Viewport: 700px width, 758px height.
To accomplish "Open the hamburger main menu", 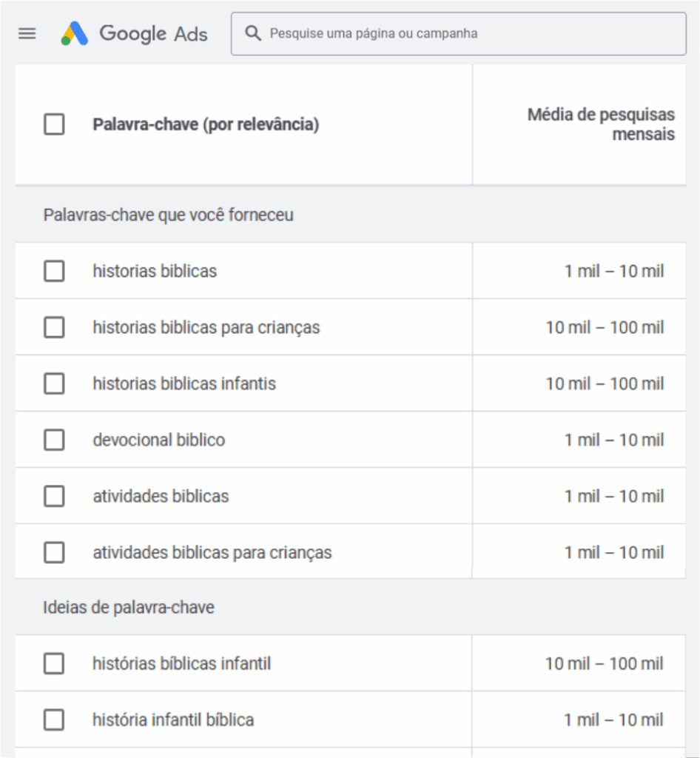I will click(x=27, y=33).
